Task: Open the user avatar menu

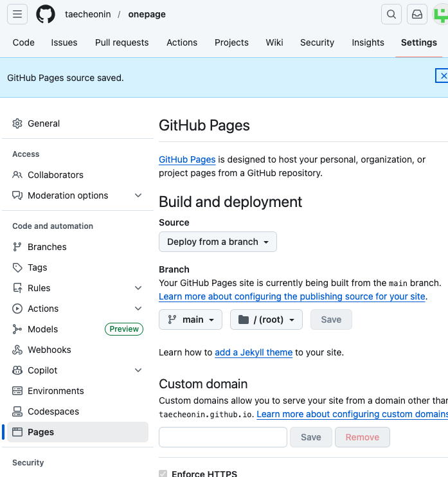Action: tap(441, 14)
